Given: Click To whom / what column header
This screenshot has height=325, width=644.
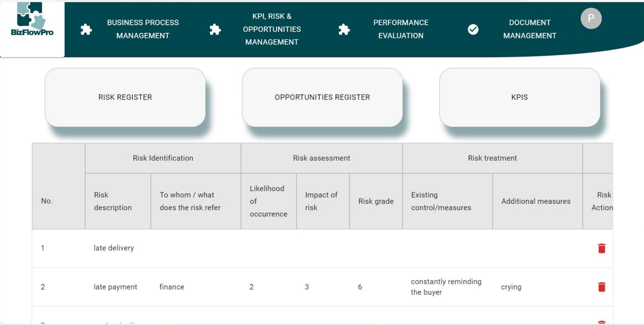Looking at the screenshot, I should click(x=196, y=201).
